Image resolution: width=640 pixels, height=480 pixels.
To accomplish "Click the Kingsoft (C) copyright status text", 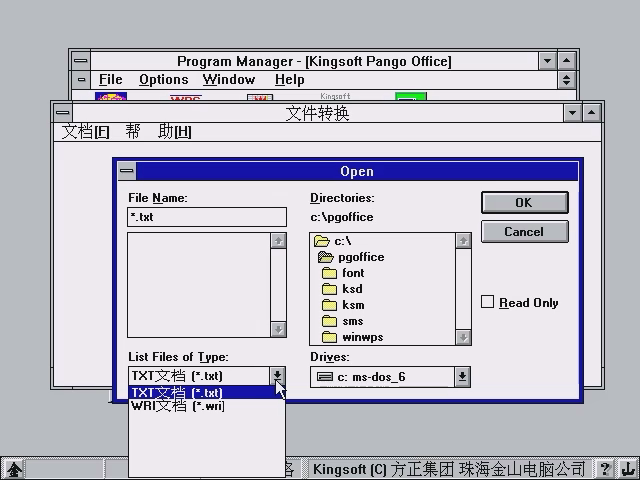I will pos(449,469).
